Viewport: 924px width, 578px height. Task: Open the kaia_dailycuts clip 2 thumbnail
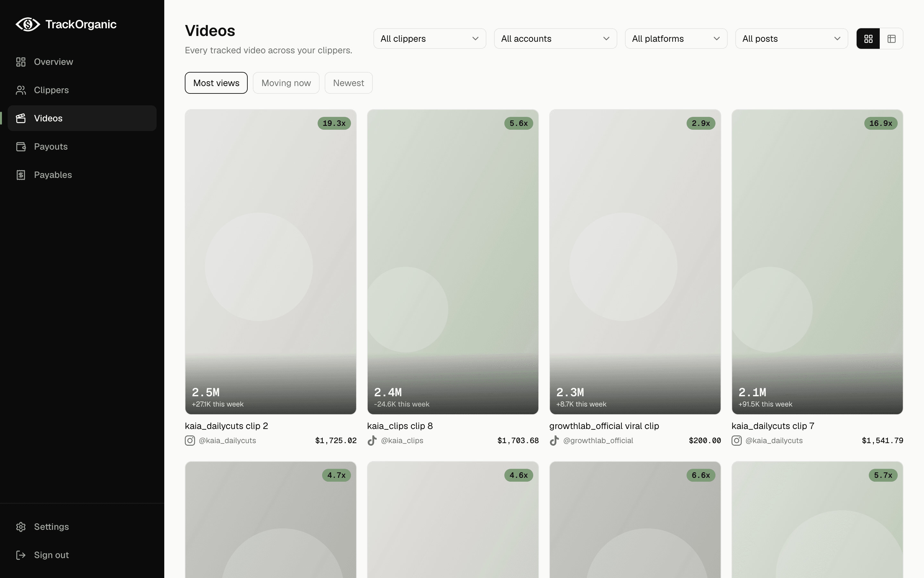click(x=271, y=262)
